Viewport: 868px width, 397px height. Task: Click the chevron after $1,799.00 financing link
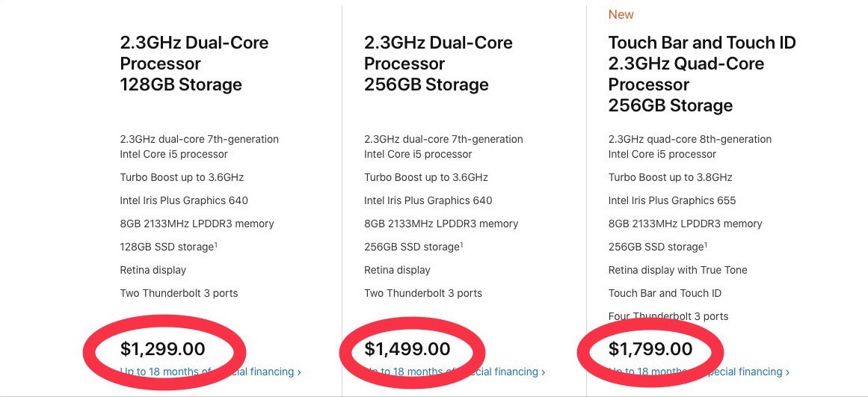click(788, 372)
